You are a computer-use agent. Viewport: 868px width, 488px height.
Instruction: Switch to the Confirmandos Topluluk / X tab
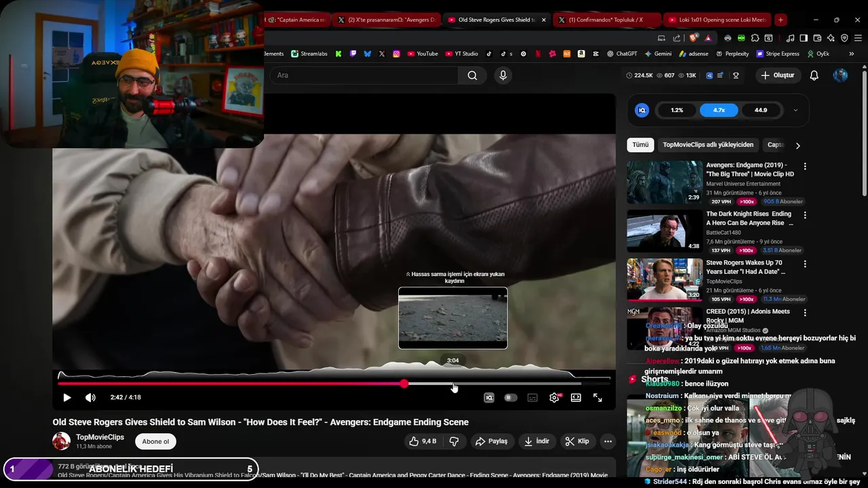click(606, 20)
